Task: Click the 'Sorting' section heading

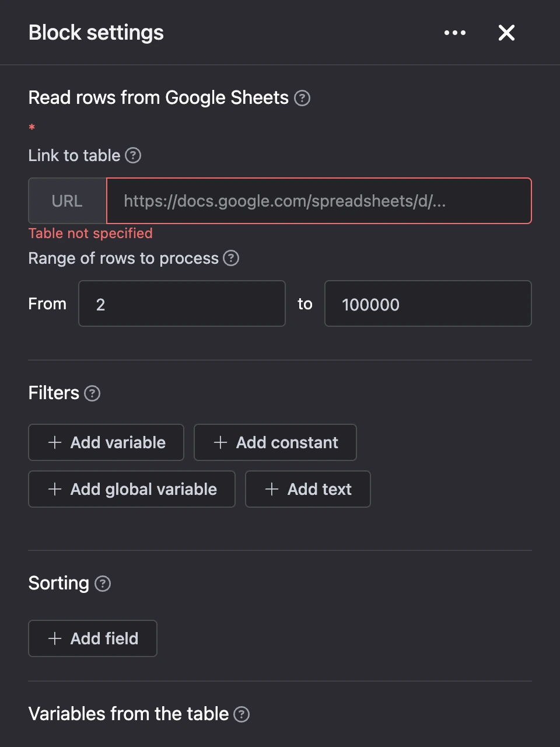Action: click(x=59, y=583)
